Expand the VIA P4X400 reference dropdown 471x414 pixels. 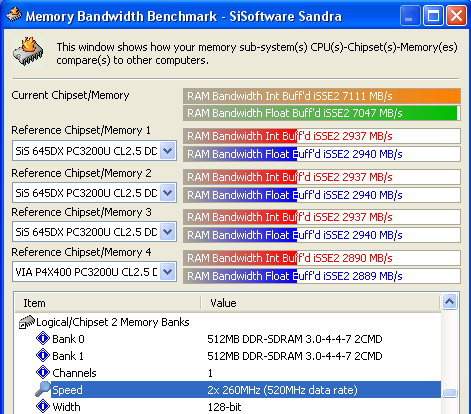click(168, 272)
